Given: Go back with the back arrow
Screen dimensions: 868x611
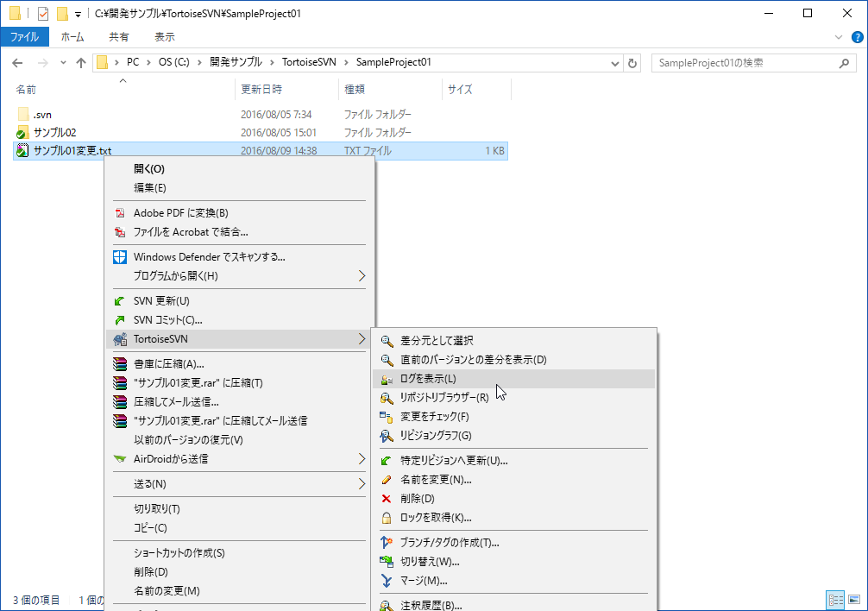Looking at the screenshot, I should pos(18,63).
